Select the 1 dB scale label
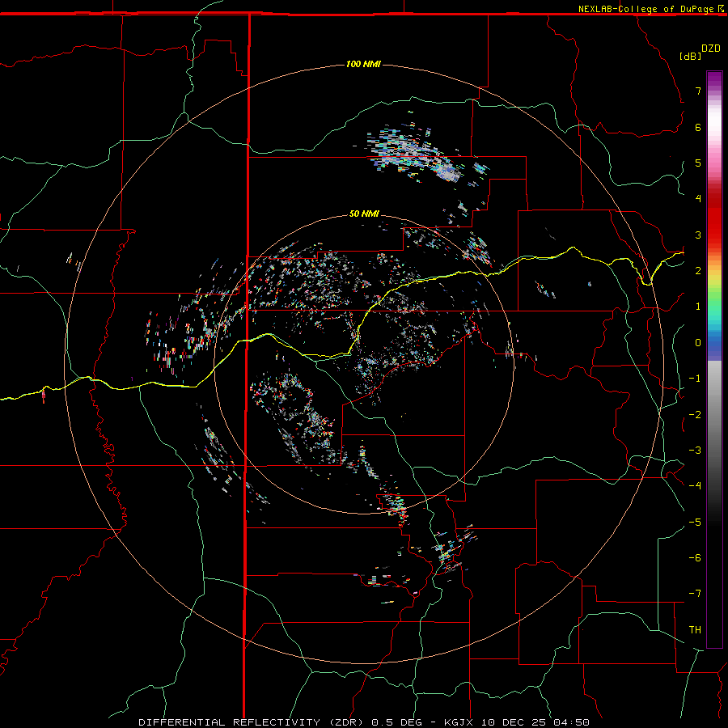728x728 pixels. click(698, 307)
